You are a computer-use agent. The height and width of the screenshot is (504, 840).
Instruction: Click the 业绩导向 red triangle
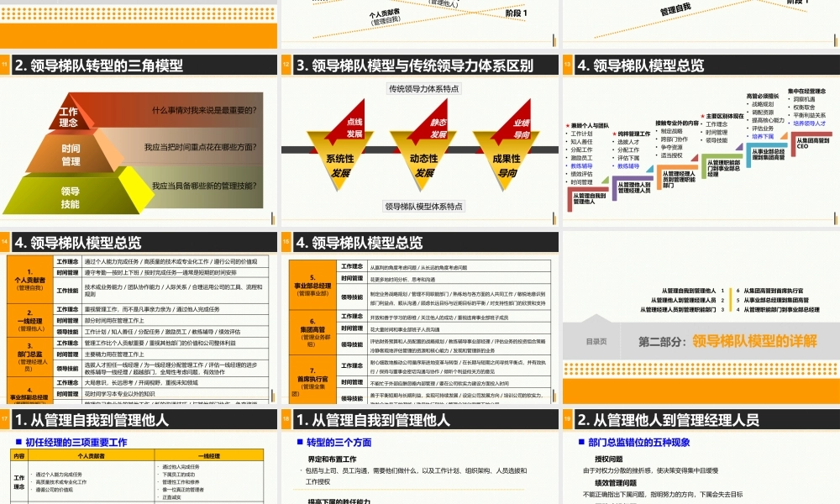click(517, 125)
